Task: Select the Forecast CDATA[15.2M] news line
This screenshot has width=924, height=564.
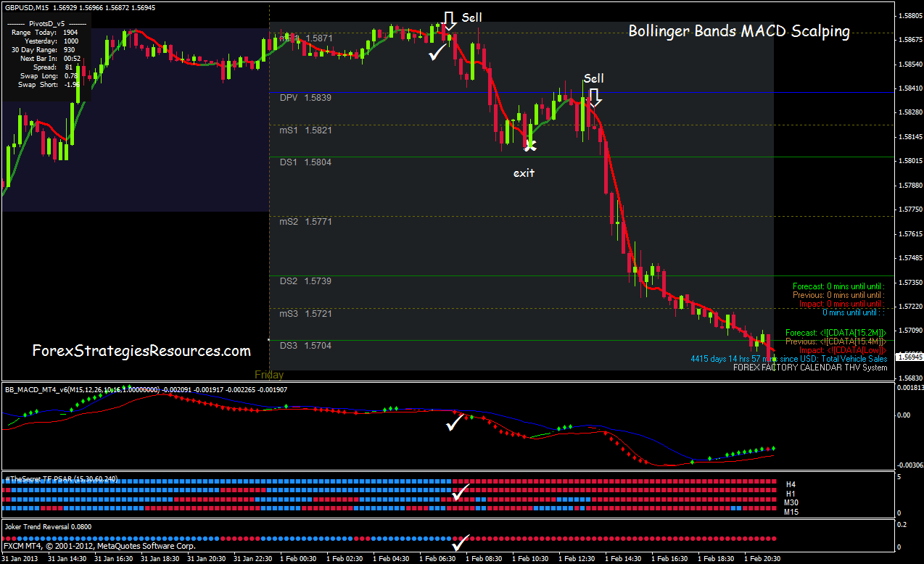Action: [x=836, y=332]
